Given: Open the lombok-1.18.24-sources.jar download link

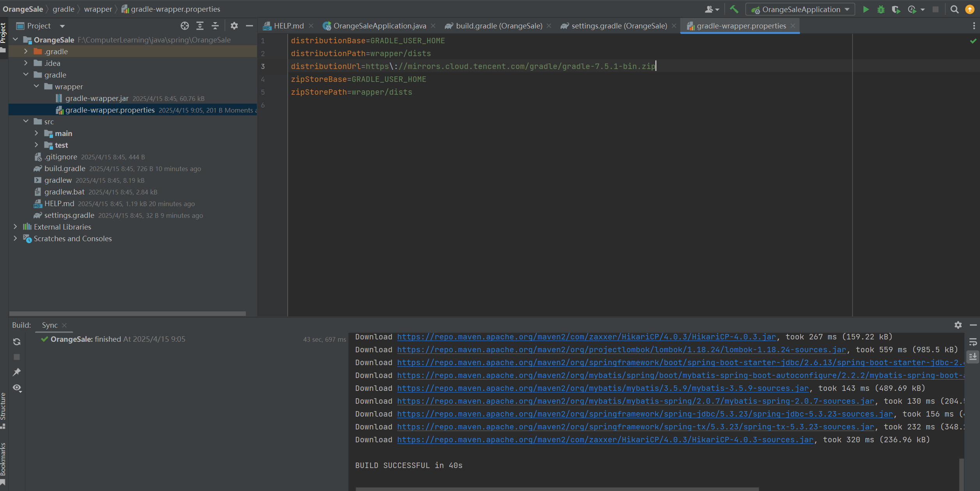Looking at the screenshot, I should coord(621,350).
